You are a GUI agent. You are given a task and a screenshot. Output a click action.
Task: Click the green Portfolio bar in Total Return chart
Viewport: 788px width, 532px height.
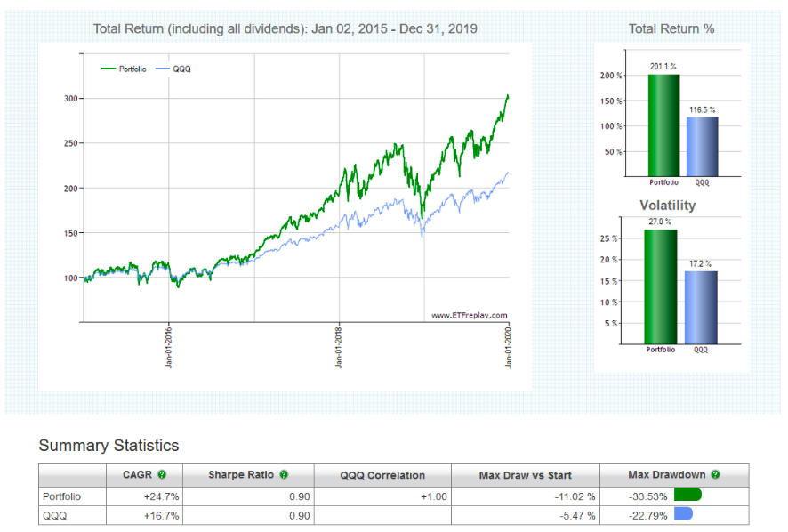pos(663,125)
